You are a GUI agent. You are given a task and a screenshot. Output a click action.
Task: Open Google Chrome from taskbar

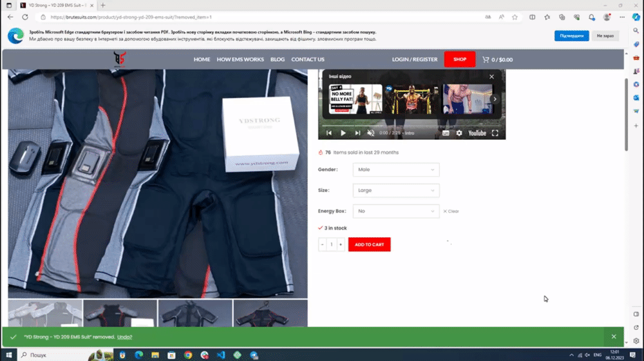[187, 355]
